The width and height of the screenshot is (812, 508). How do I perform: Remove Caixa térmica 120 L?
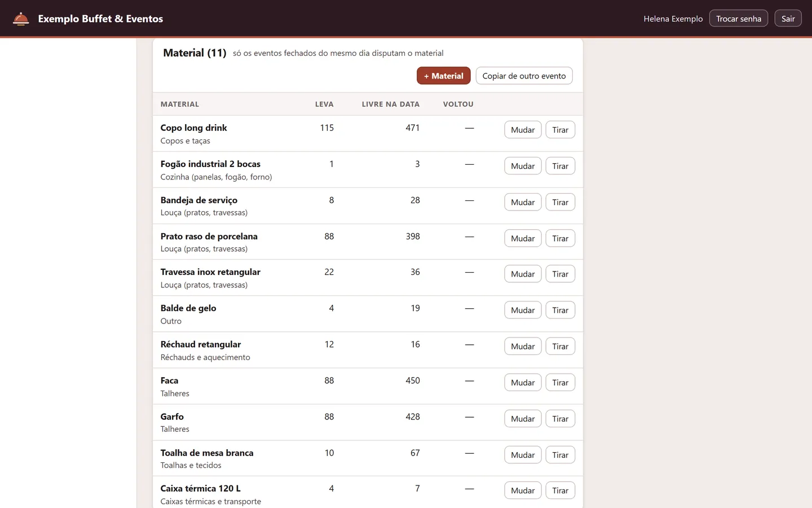[x=561, y=491]
